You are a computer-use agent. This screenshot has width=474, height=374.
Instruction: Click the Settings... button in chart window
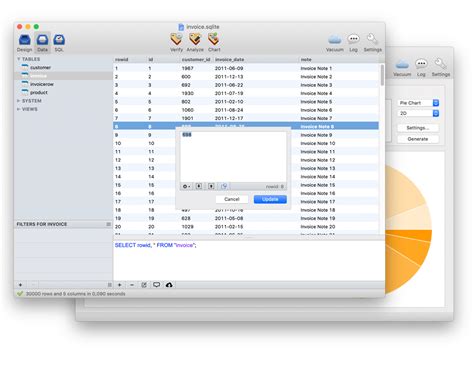(418, 128)
